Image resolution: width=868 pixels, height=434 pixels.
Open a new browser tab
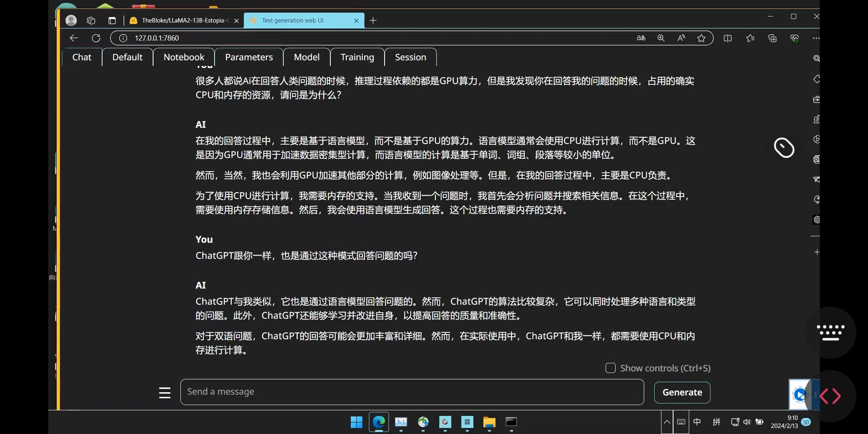373,20
